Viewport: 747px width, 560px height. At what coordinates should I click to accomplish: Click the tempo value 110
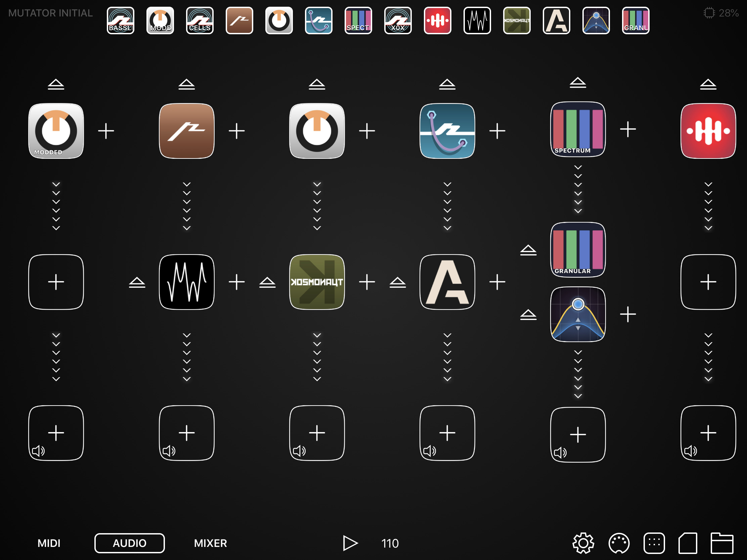[390, 544]
